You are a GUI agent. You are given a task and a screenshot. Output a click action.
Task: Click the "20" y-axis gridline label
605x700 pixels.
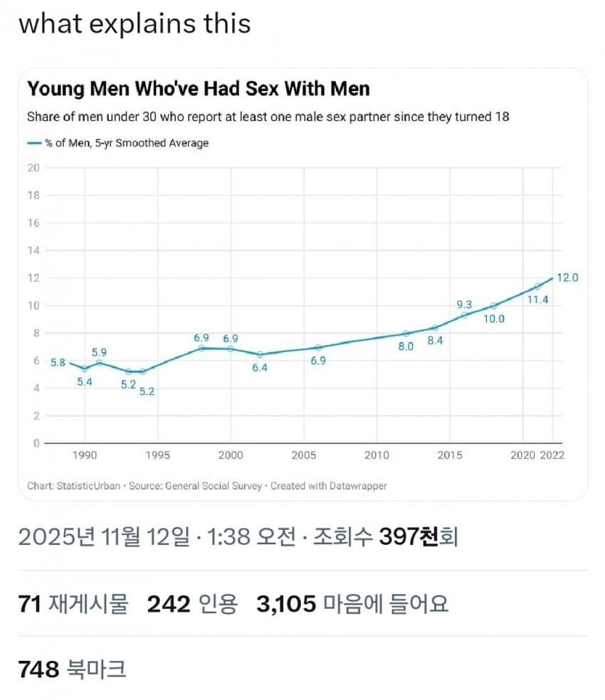tap(35, 166)
